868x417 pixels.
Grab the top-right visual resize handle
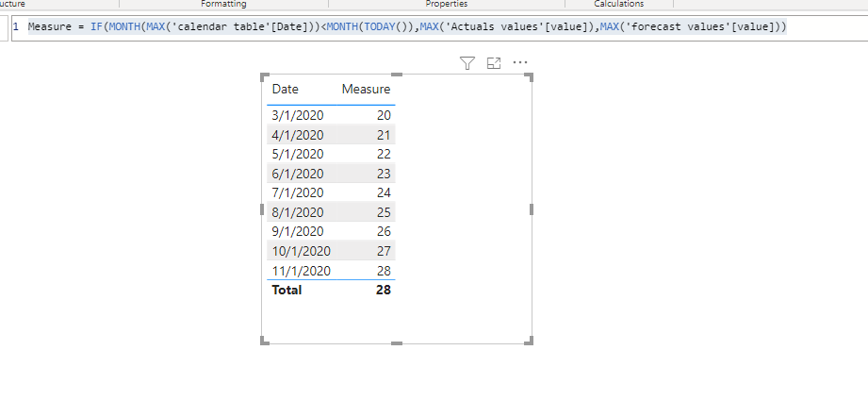[x=529, y=77]
